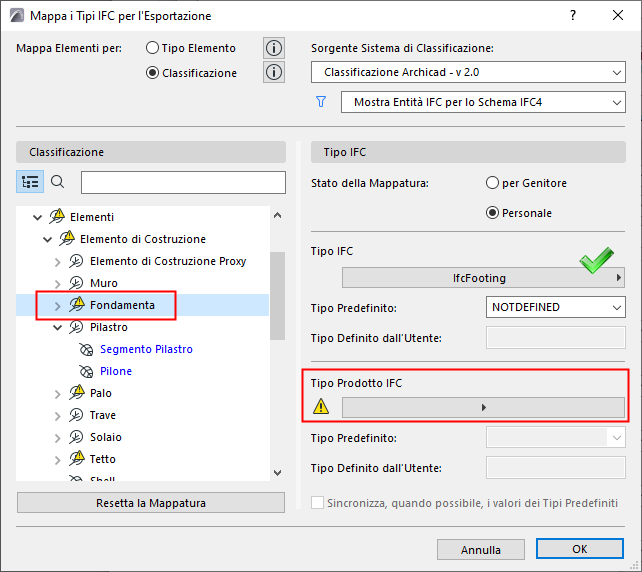
Task: Open the NOTDEFINED Tipo Predefinito dropdown
Action: point(556,307)
